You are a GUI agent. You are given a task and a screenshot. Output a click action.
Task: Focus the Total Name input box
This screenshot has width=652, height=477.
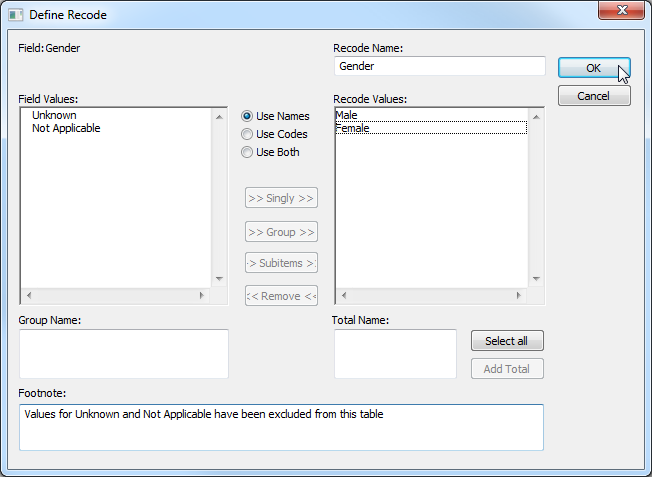[x=394, y=354]
